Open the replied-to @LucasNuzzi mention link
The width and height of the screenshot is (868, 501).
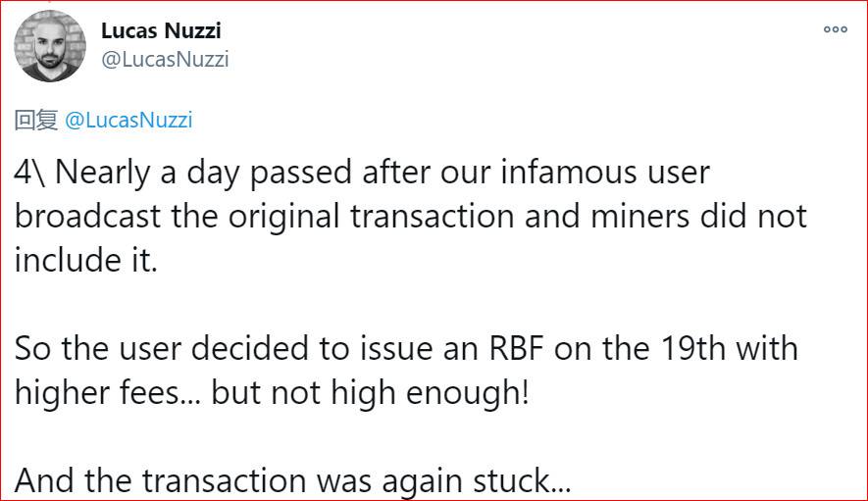(x=128, y=121)
